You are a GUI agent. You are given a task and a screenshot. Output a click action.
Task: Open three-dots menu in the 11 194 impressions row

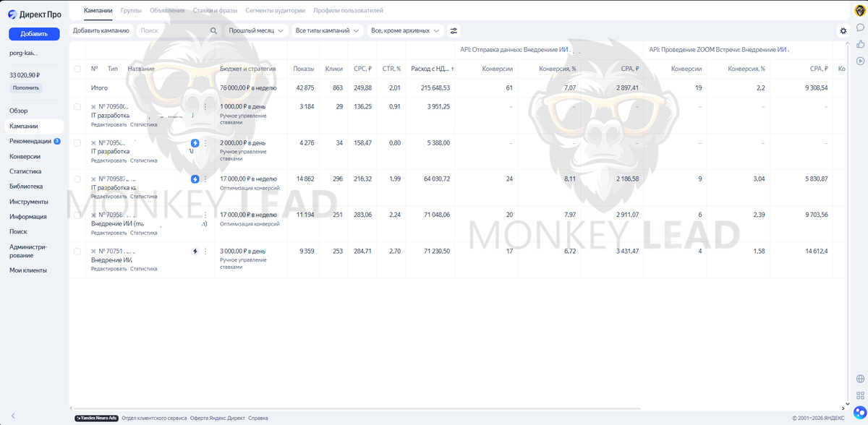(205, 215)
